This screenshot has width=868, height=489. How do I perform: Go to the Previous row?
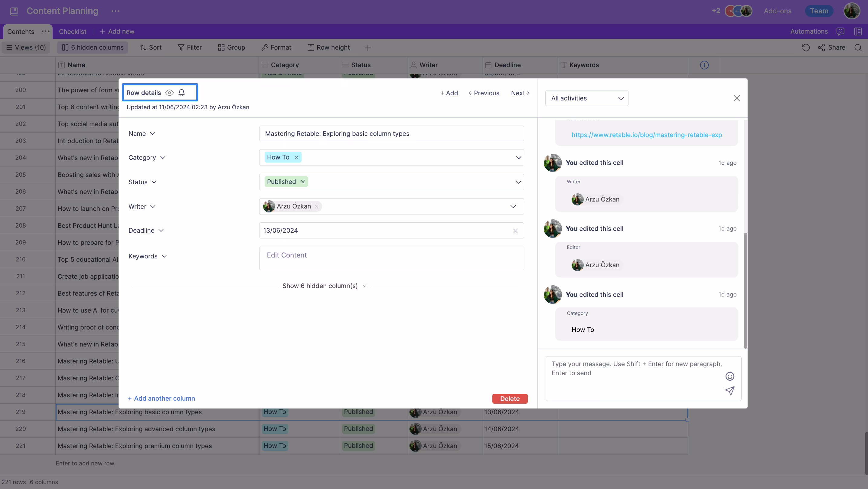(484, 93)
